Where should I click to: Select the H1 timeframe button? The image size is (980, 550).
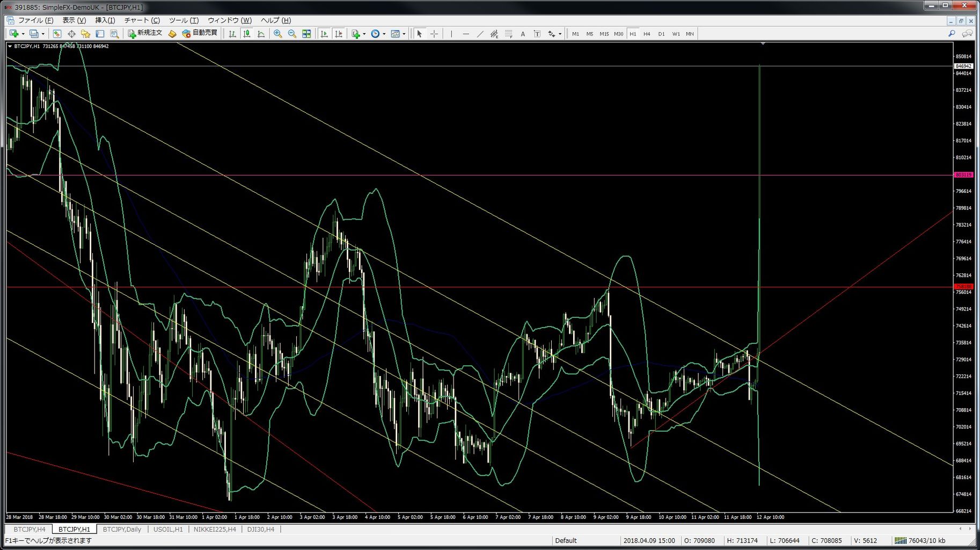(x=633, y=34)
